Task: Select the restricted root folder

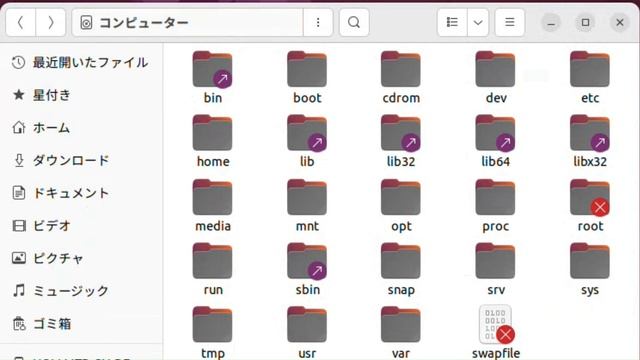Action: click(590, 198)
